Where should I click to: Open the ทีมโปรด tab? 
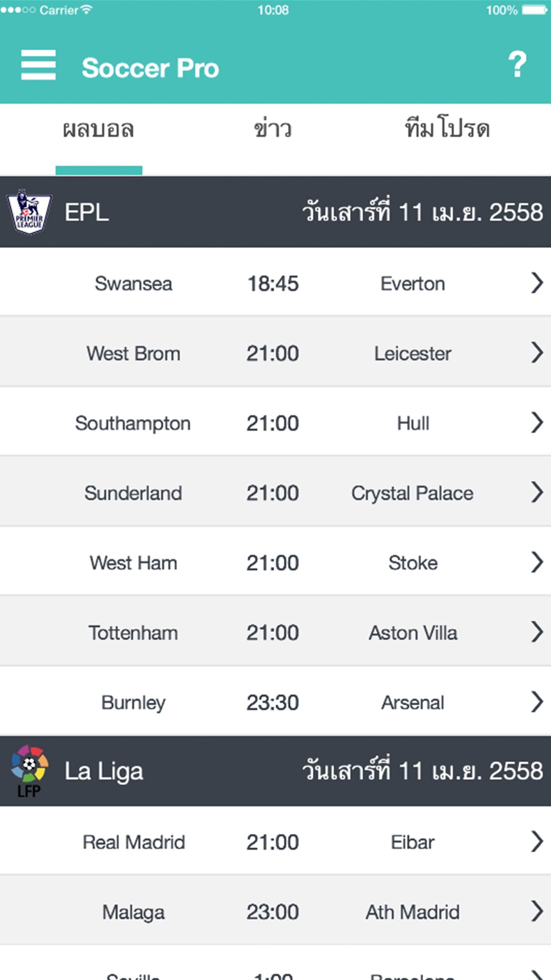click(447, 129)
